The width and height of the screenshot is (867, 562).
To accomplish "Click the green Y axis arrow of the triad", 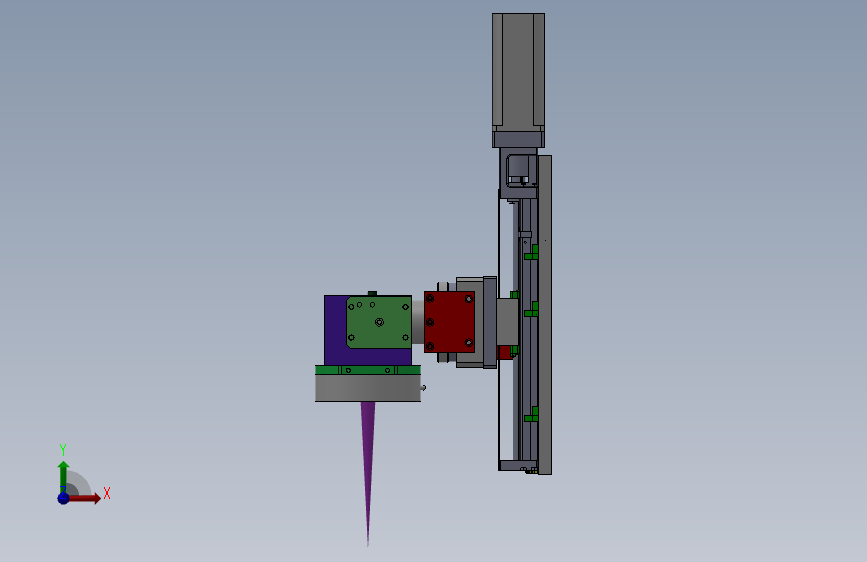I will click(64, 477).
